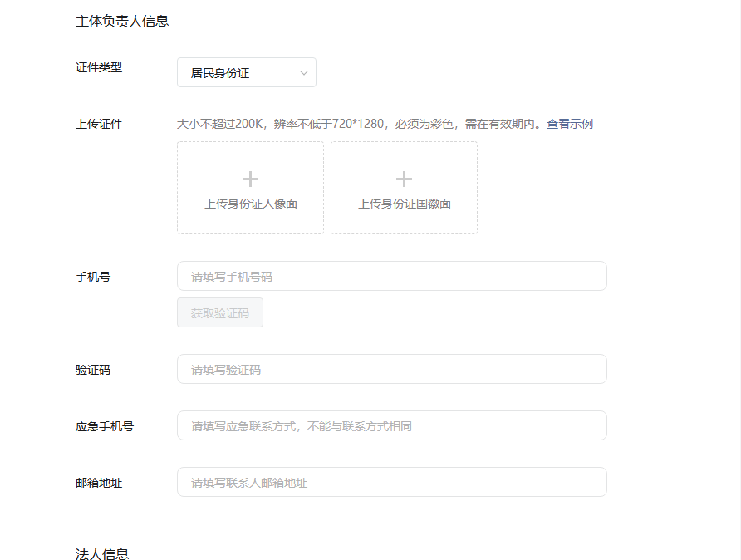Click the 应急手机号 input field

[392, 425]
